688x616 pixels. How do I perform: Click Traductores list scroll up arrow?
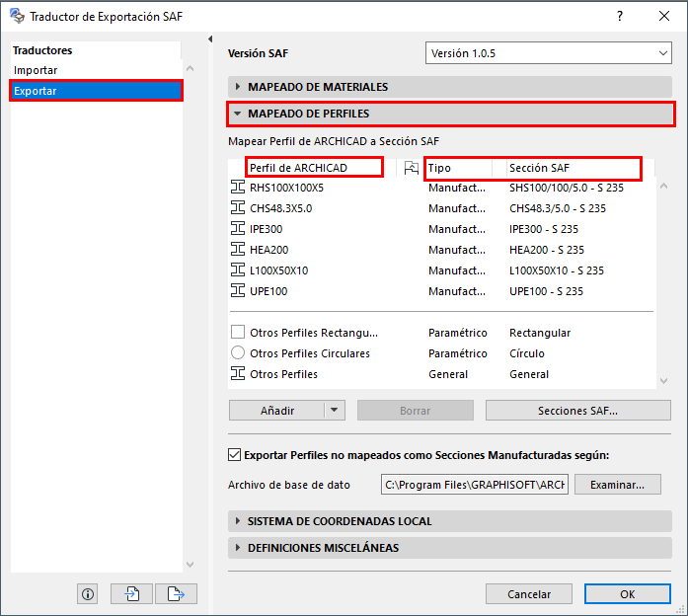pos(190,68)
